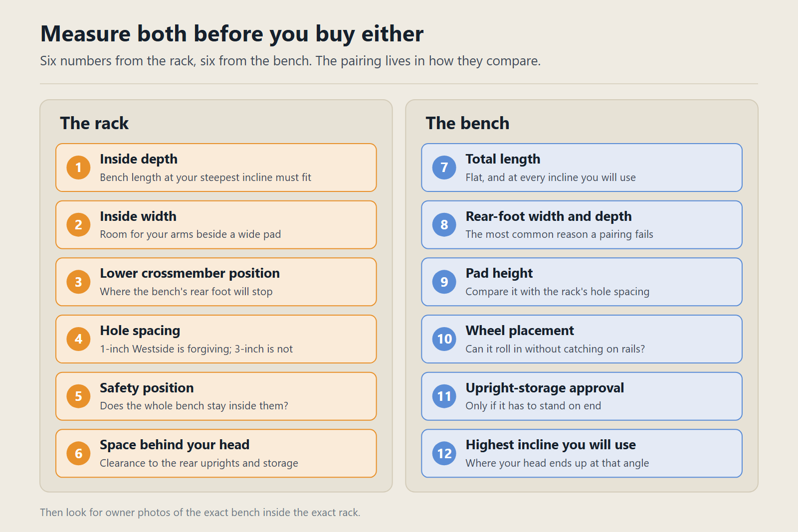The image size is (798, 532).
Task: Open the Hole spacing card
Action: (216, 339)
